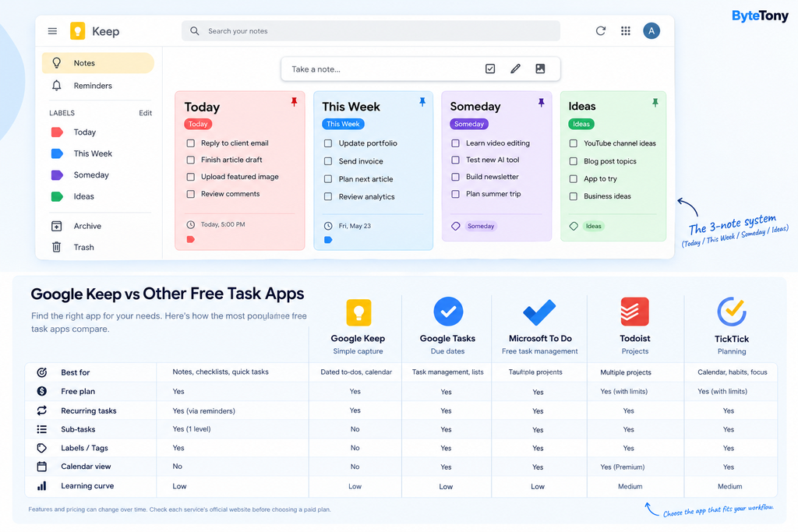Check Plan summer trip item
Viewport: 798px width, 532px height.
click(x=455, y=194)
